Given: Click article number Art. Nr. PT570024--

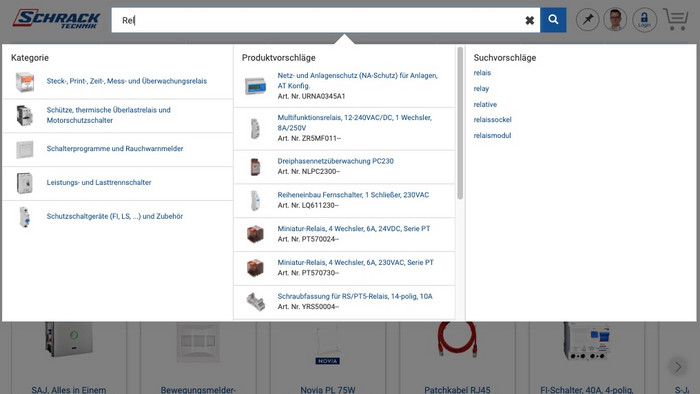Looking at the screenshot, I should pos(308,240).
